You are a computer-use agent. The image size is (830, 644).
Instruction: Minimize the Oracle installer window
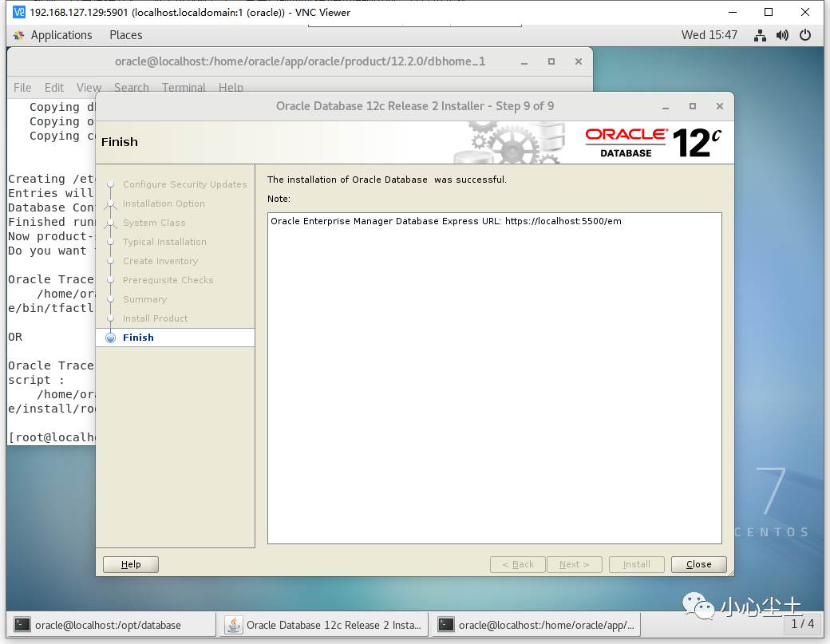[666, 107]
